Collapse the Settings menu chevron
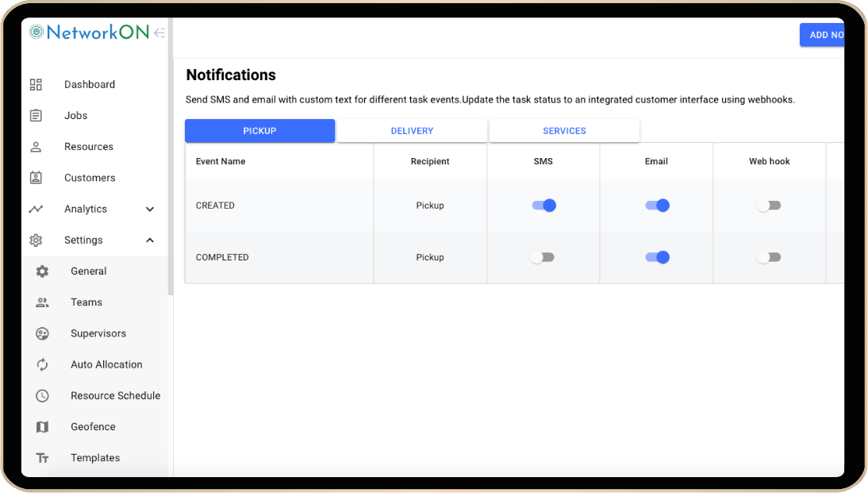Image resolution: width=868 pixels, height=493 pixels. pos(150,241)
